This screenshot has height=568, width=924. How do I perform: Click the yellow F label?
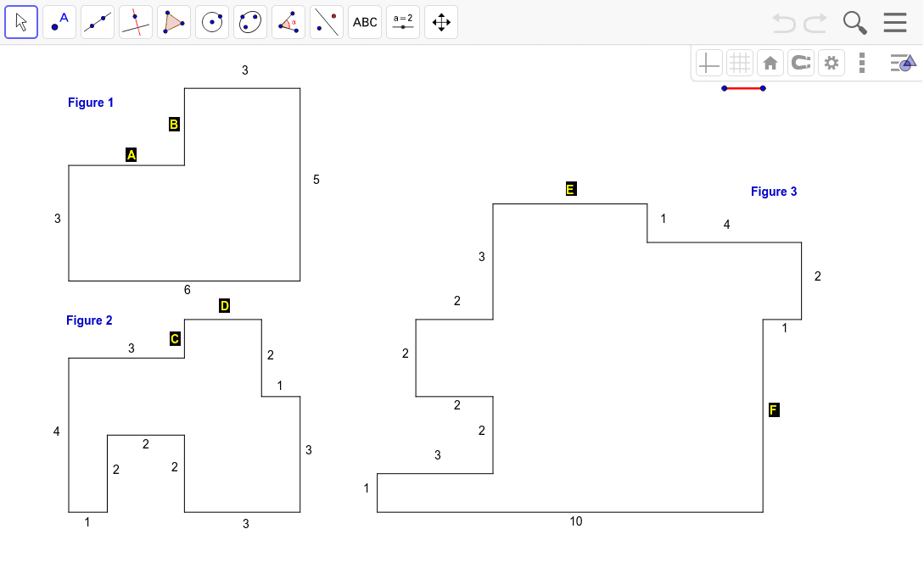(x=775, y=409)
